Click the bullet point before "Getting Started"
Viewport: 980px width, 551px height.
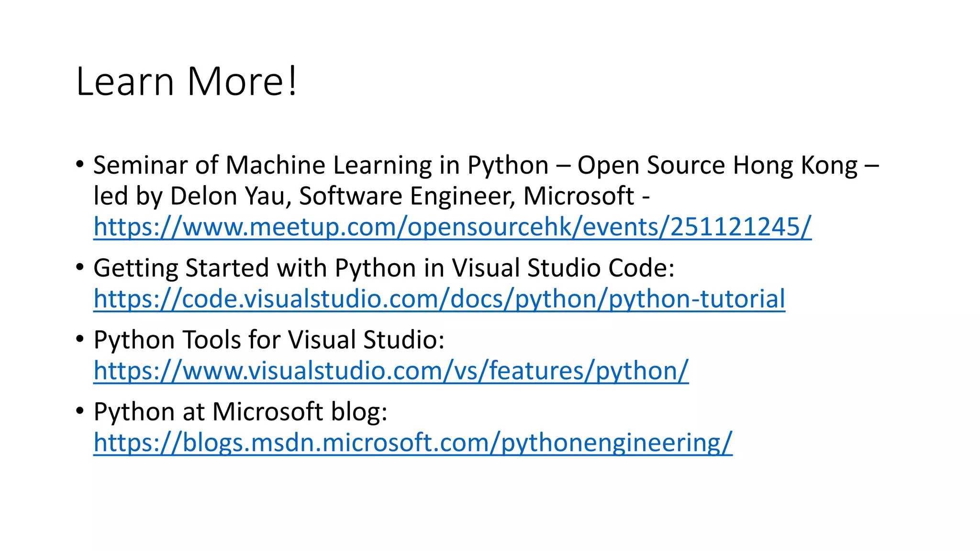(x=80, y=267)
